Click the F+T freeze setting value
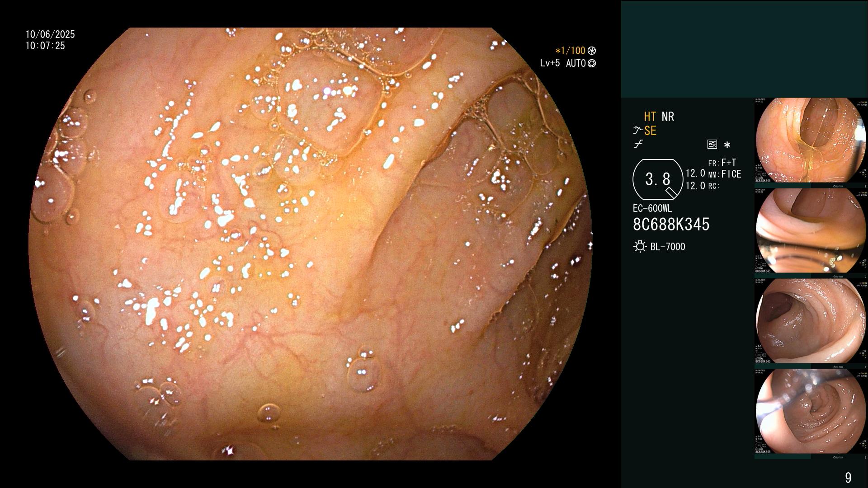The width and height of the screenshot is (868, 488). [729, 162]
